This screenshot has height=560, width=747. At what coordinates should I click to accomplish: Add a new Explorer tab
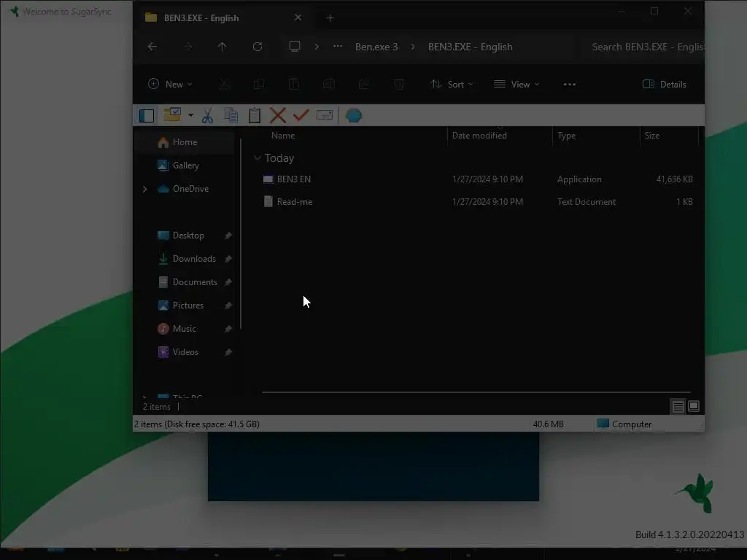(330, 18)
